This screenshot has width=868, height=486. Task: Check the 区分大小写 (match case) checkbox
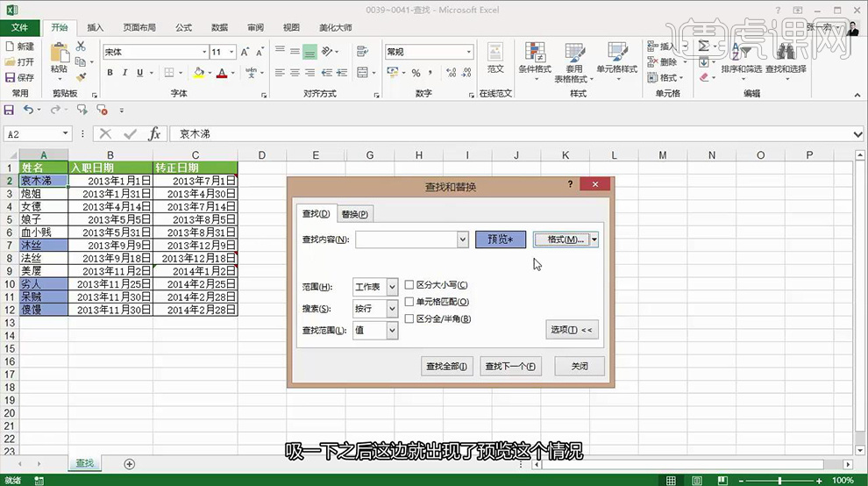[409, 285]
